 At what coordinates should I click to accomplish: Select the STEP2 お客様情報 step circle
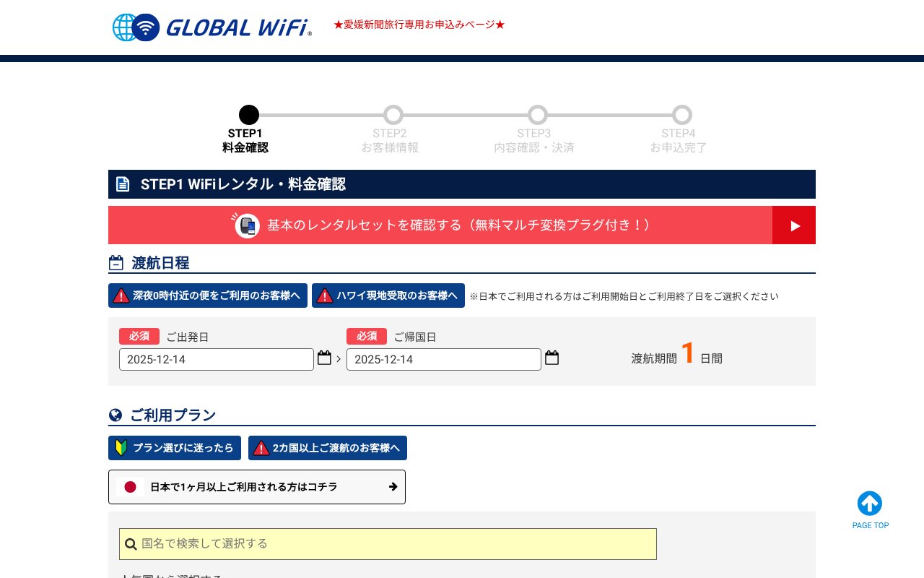393,114
